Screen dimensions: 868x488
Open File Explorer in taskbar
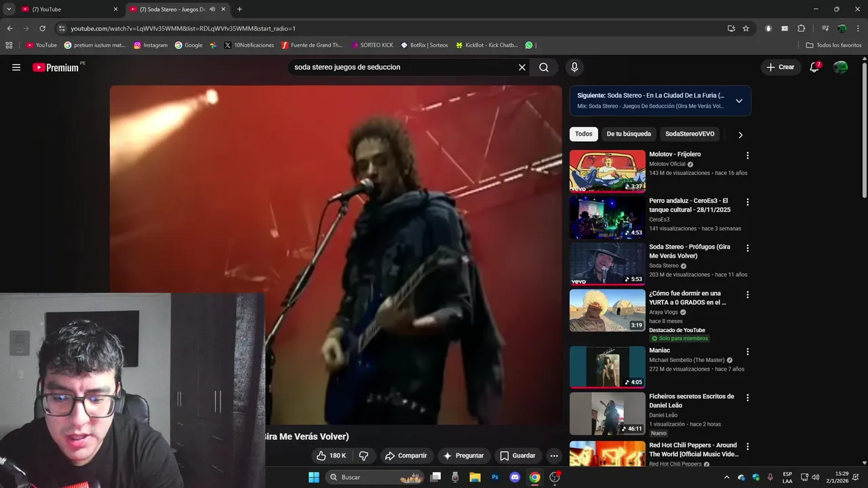(x=475, y=477)
